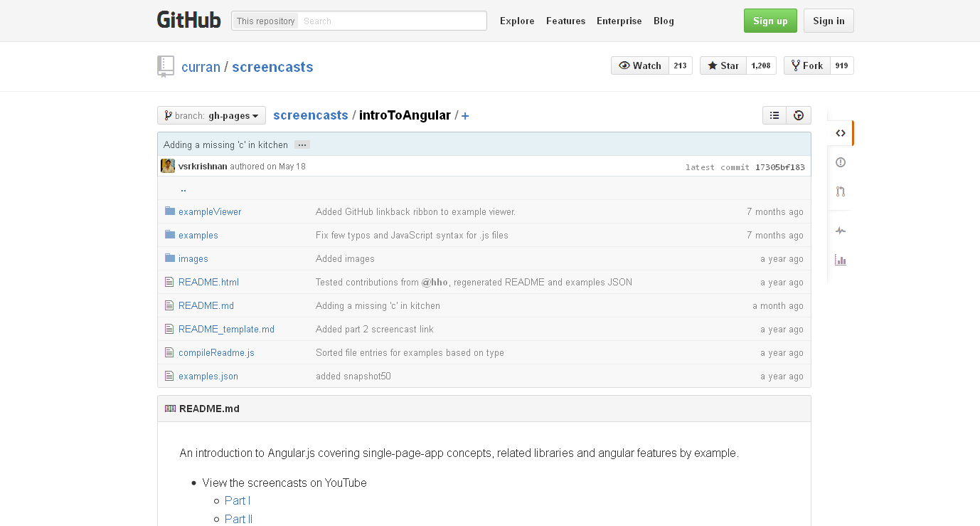The width and height of the screenshot is (980, 526).
Task: Click the Sign in button
Action: (829, 21)
